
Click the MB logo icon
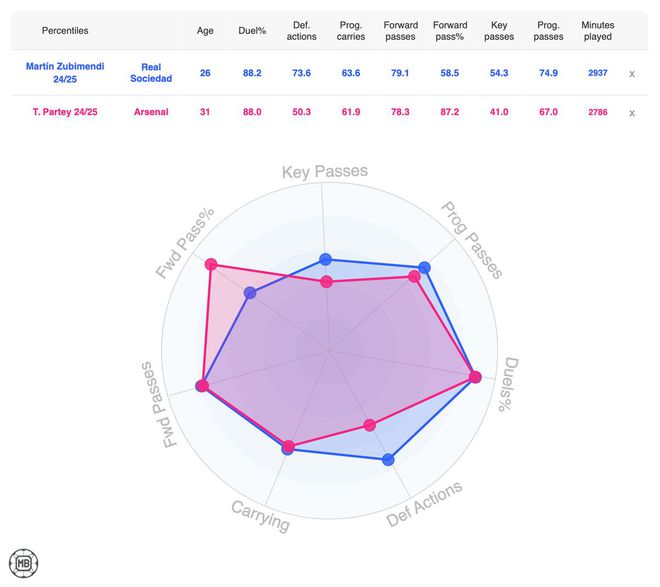click(20, 562)
